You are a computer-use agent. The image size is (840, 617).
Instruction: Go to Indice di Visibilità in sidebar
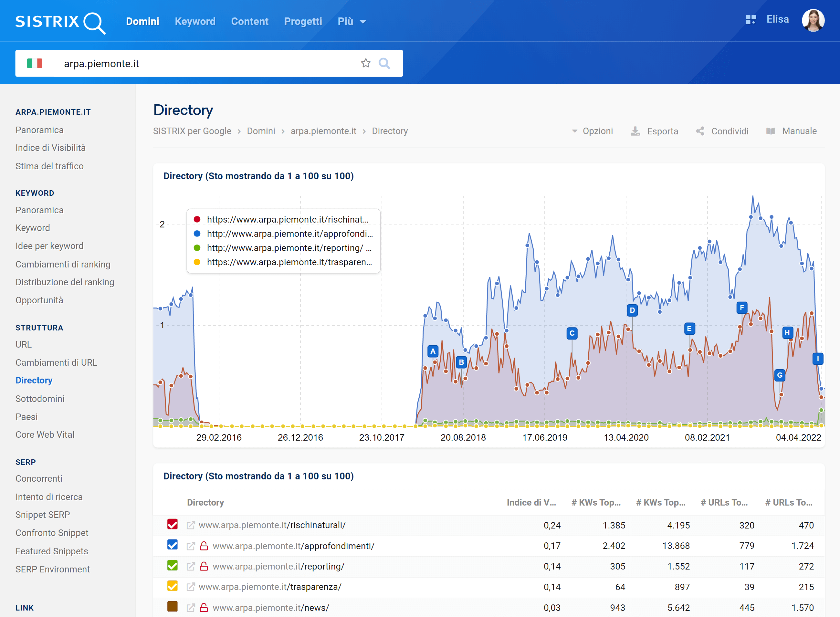pyautogui.click(x=50, y=148)
